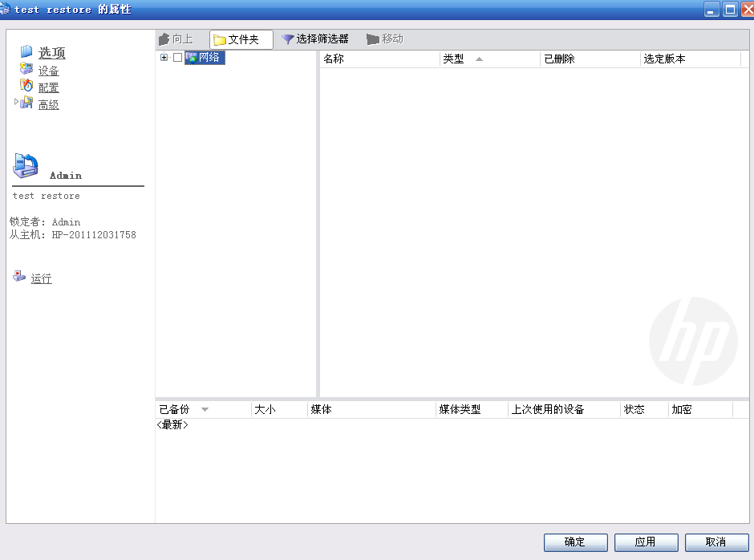This screenshot has height=560, width=754.
Task: Sort by 上次使用的设备 column header
Action: tap(565, 410)
